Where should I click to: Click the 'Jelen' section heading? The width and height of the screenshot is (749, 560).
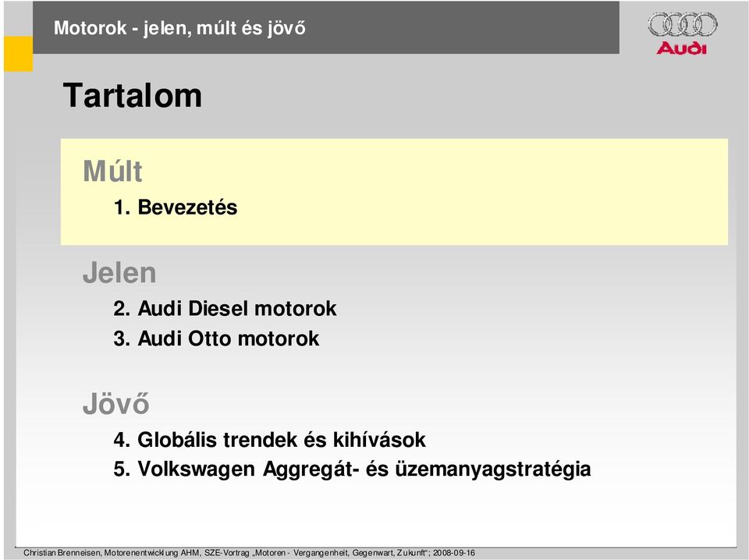tap(119, 273)
